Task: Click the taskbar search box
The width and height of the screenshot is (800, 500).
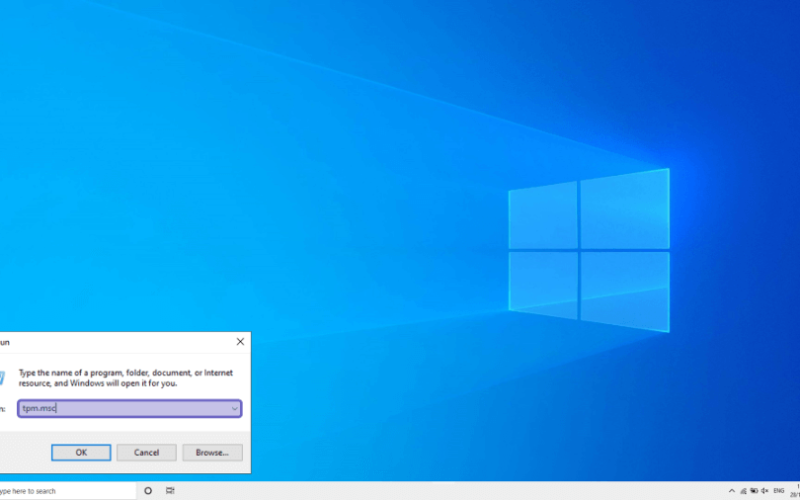Action: pos(67,491)
